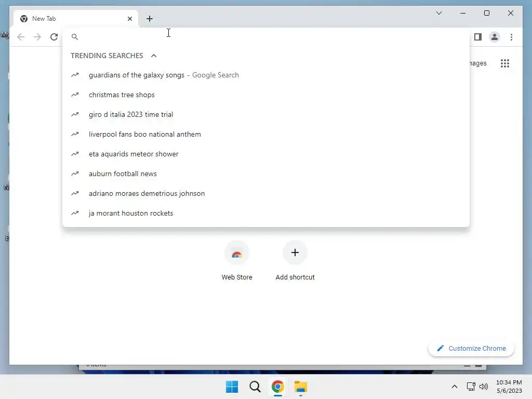Screen dimensions: 532x399
Task: Choose eta aquarids meteor shower suggestion
Action: 266,154
